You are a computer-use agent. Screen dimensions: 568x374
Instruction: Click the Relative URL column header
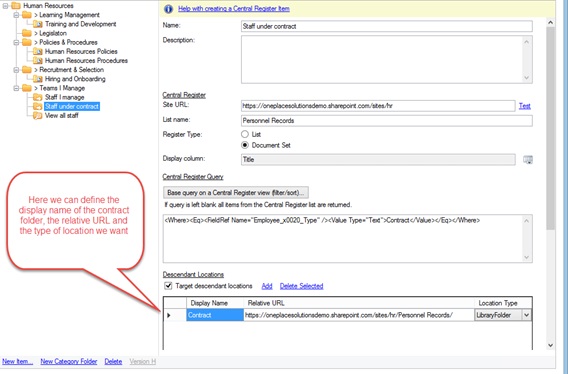pyautogui.click(x=359, y=303)
